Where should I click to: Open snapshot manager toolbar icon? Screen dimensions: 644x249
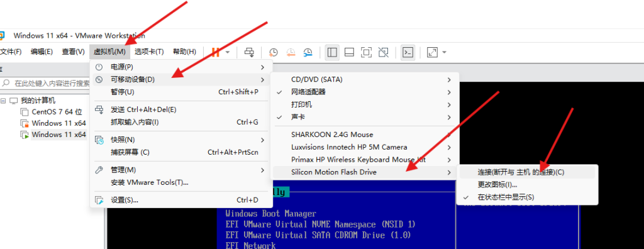[308, 52]
